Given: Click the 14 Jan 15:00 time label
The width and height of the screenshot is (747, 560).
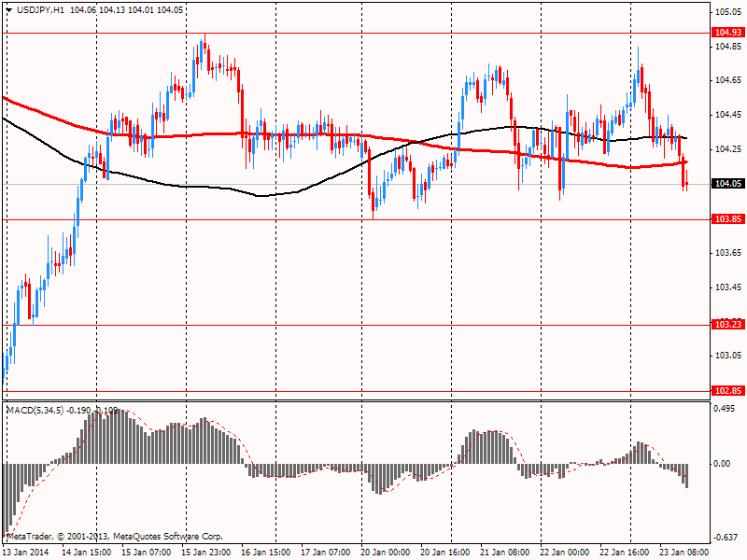Looking at the screenshot, I should click(87, 553).
